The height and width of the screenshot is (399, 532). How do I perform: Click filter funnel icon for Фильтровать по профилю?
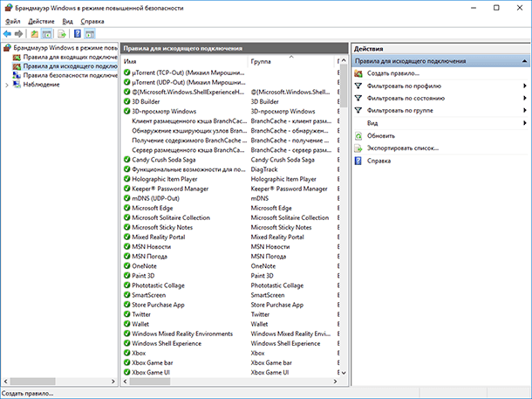[x=358, y=86]
